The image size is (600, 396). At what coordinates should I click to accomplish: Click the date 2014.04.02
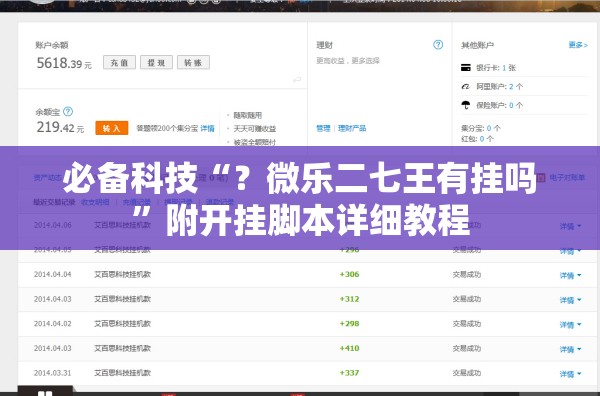pyautogui.click(x=53, y=324)
